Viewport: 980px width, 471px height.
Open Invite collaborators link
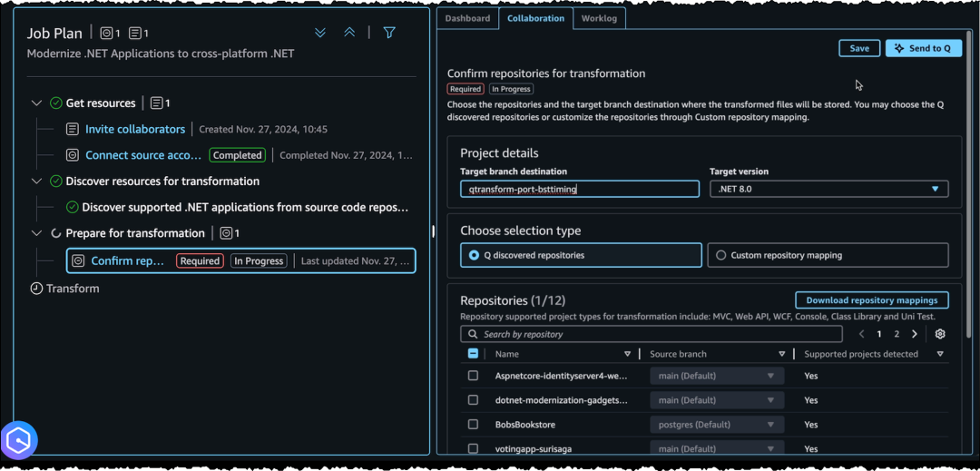135,129
